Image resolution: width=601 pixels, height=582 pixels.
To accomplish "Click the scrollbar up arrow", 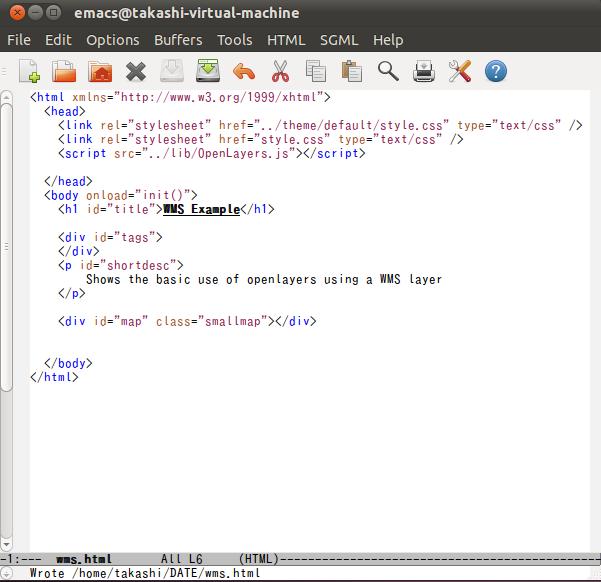I will tap(6, 97).
